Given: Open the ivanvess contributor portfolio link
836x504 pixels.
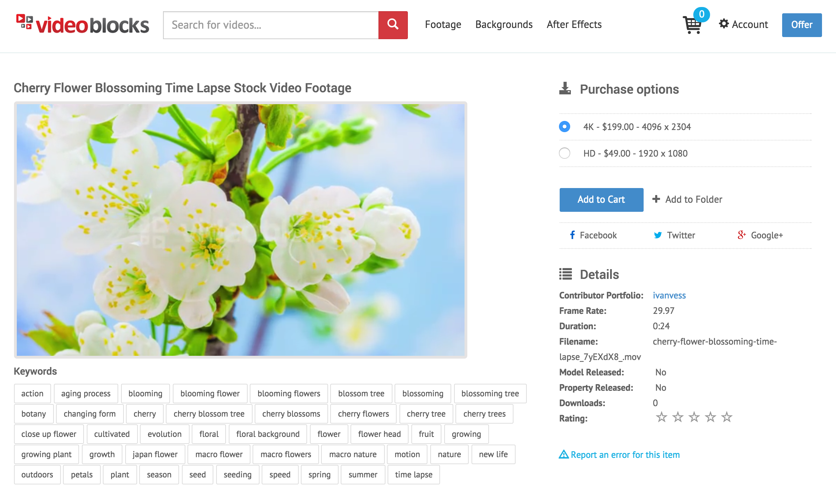Looking at the screenshot, I should point(669,295).
